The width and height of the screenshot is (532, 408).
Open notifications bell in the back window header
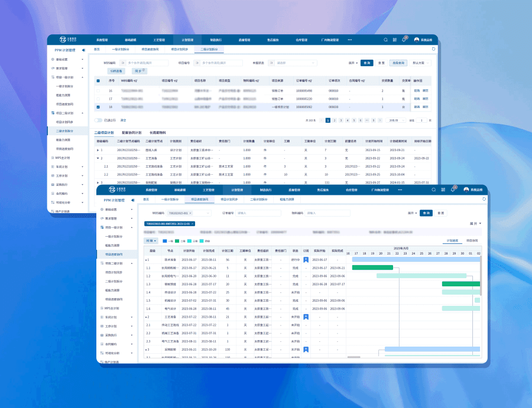404,40
